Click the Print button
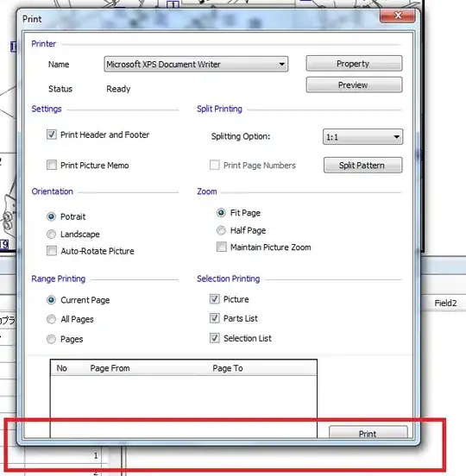This screenshot has width=466, height=476. pos(368,432)
